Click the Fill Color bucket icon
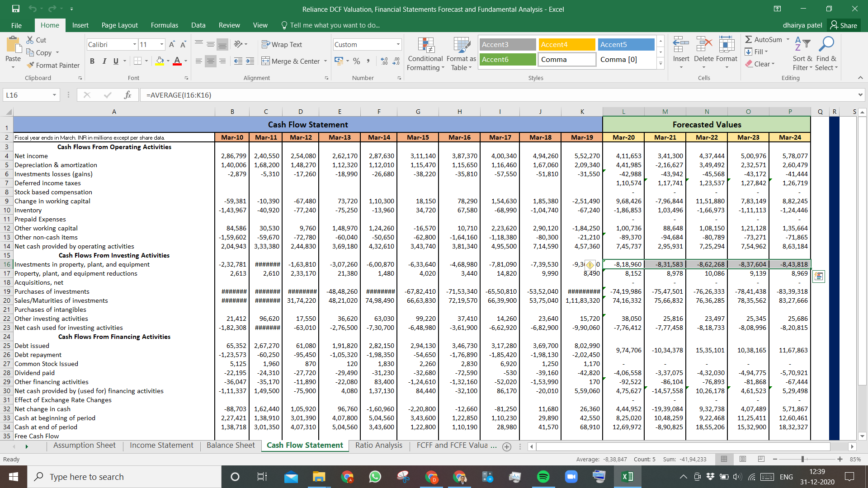The height and width of the screenshot is (488, 868). point(160,61)
